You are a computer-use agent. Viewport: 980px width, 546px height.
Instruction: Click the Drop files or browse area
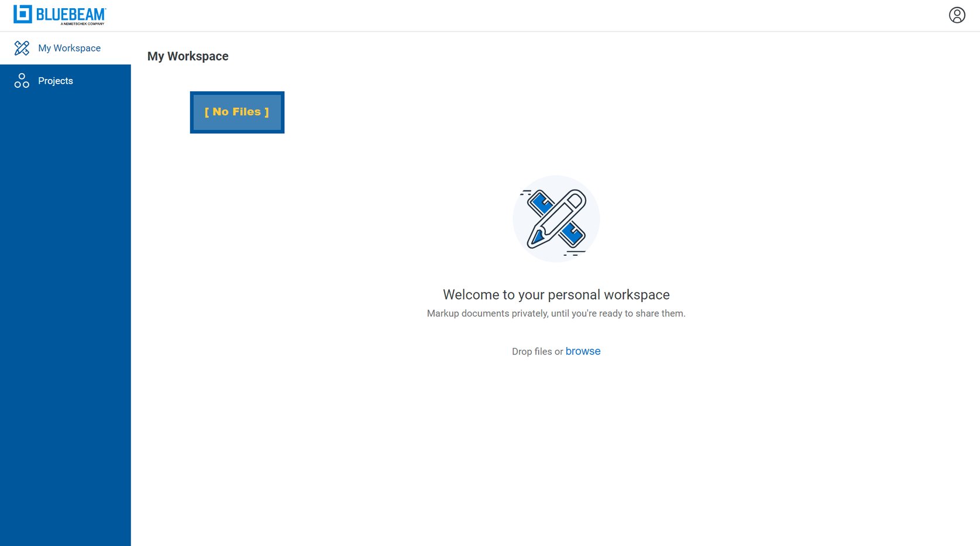point(556,351)
